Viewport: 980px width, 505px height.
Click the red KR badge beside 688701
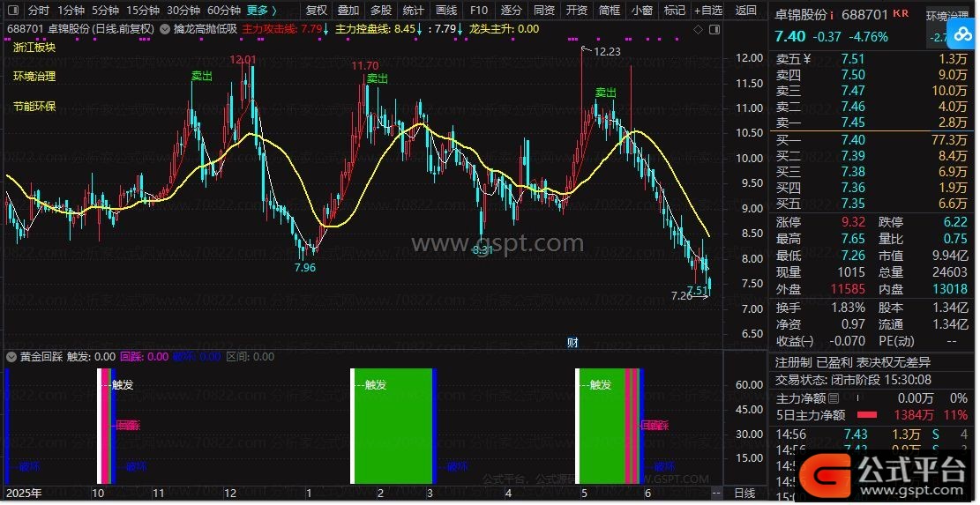click(x=901, y=13)
